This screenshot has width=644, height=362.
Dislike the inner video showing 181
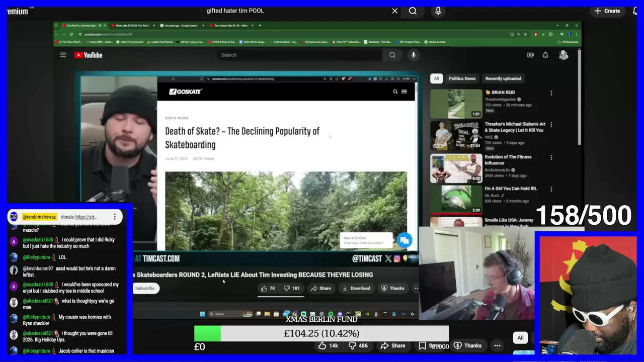pos(291,288)
